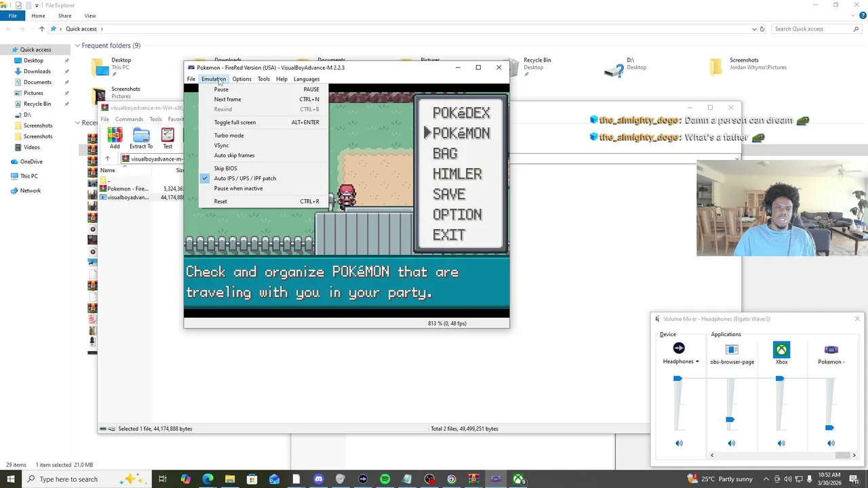The width and height of the screenshot is (868, 488).
Task: Select Downloads in Explorer sidebar
Action: click(37, 71)
